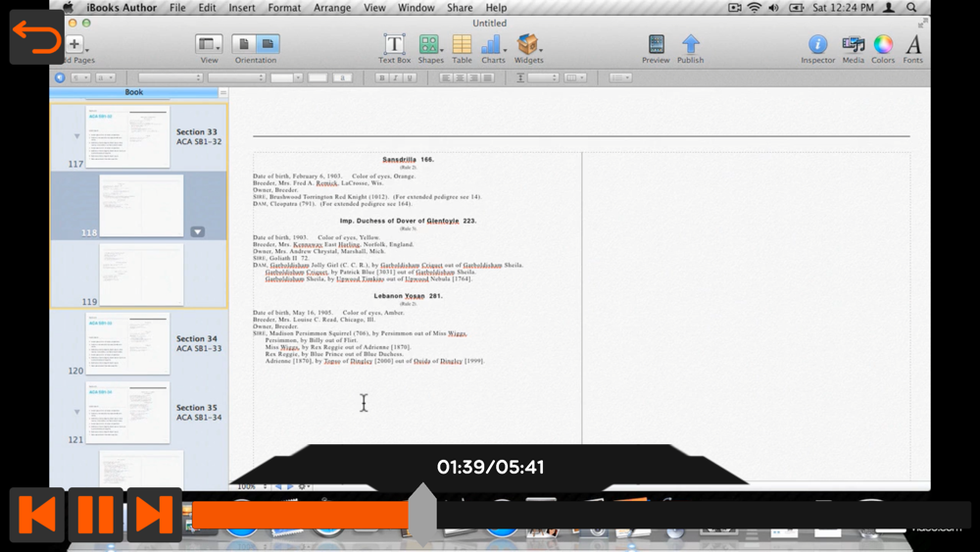Collapse Section 33 disclosure triangle
The image size is (980, 552).
click(x=76, y=135)
